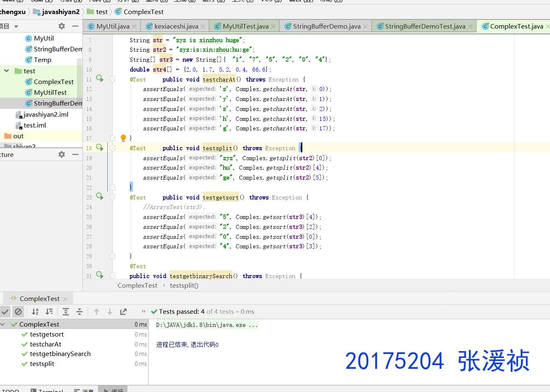Viewport: 550px width, 392px height.
Task: Click ComplexTest in navigation bar
Action: pyautogui.click(x=139, y=12)
